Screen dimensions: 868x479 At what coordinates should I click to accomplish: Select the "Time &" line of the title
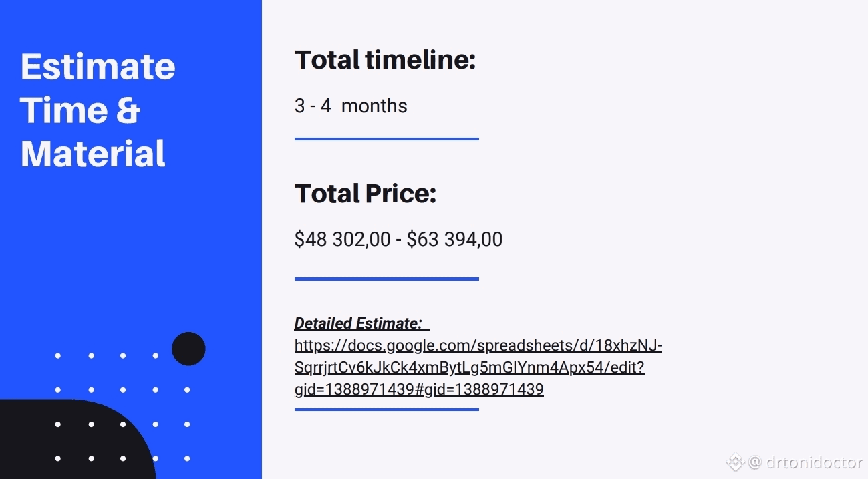tap(80, 110)
